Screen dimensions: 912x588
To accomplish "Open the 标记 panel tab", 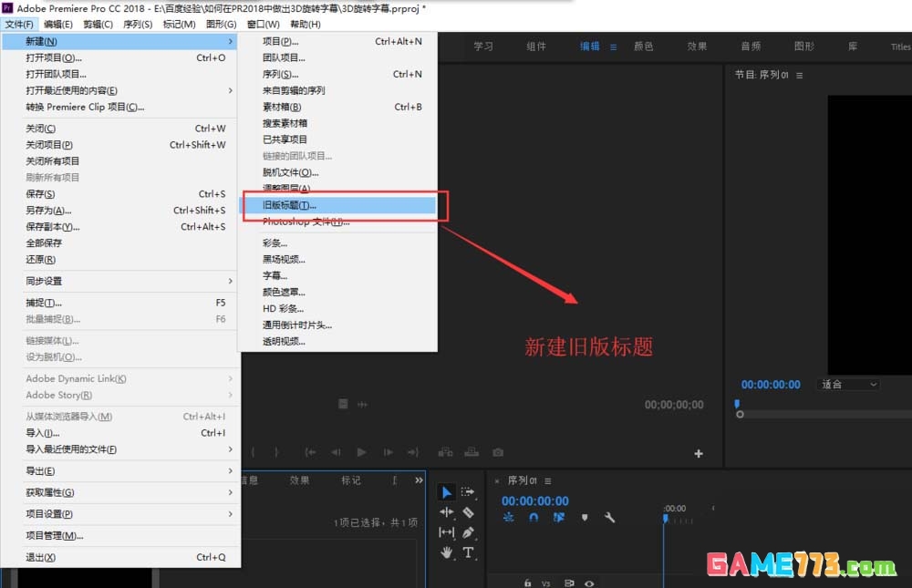I will click(351, 480).
